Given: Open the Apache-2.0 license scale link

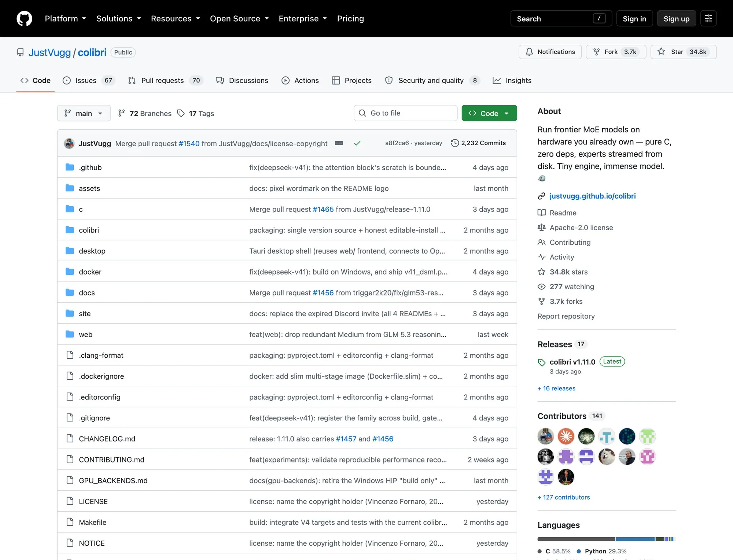Looking at the screenshot, I should point(575,228).
